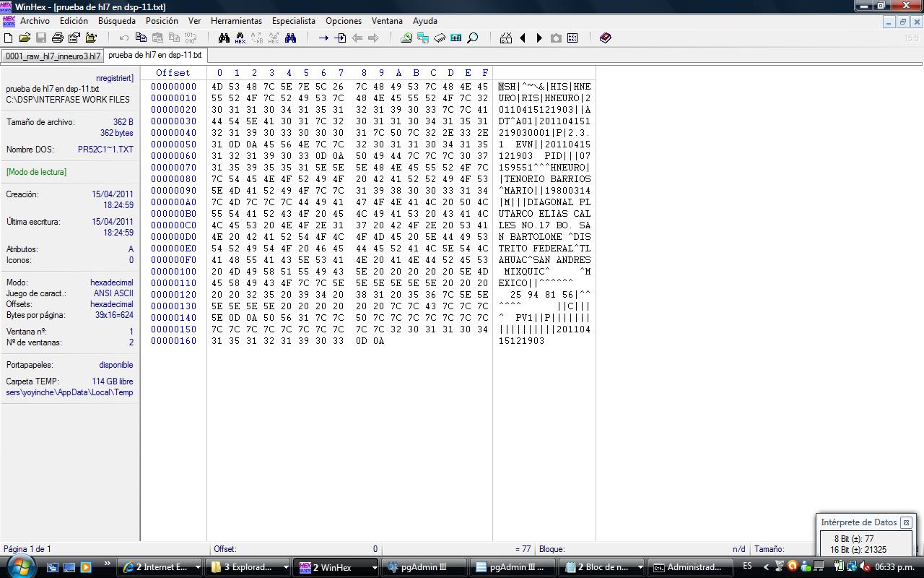
Task: Go to next with black right arrow
Action: click(x=539, y=38)
